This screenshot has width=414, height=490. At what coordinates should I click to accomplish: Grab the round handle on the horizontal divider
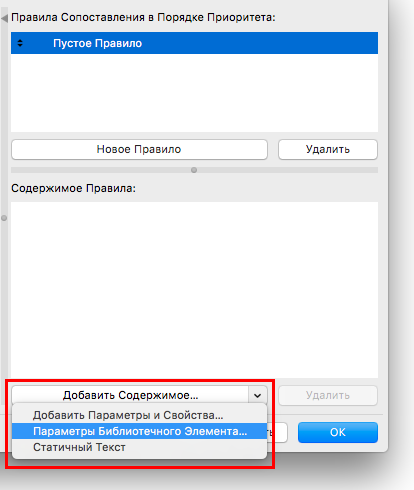(194, 170)
